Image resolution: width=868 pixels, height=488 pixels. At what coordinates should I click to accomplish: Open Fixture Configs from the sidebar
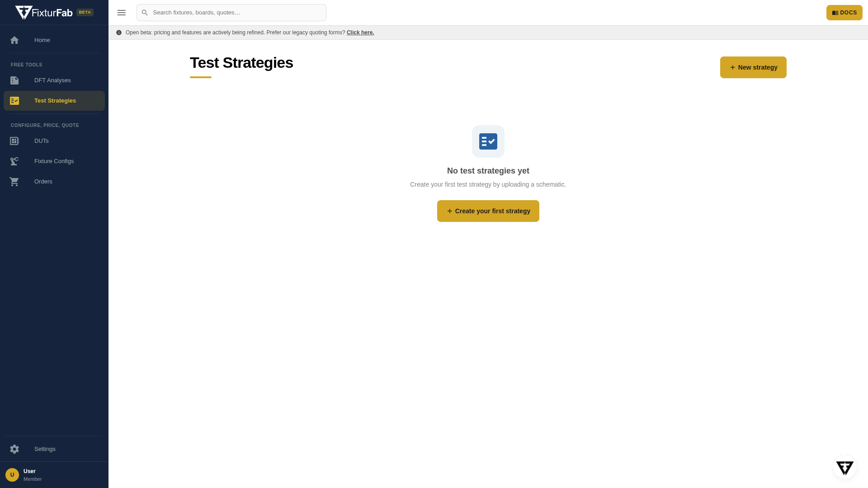pos(54,161)
